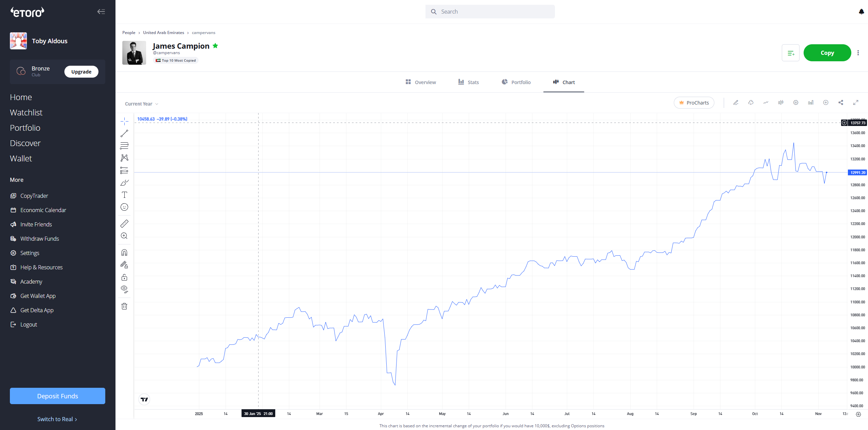The image size is (868, 430).
Task: Open the Current Year range dropdown
Action: coord(141,104)
